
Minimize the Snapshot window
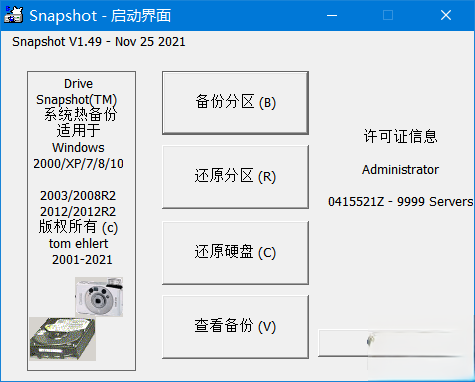pyautogui.click(x=332, y=15)
